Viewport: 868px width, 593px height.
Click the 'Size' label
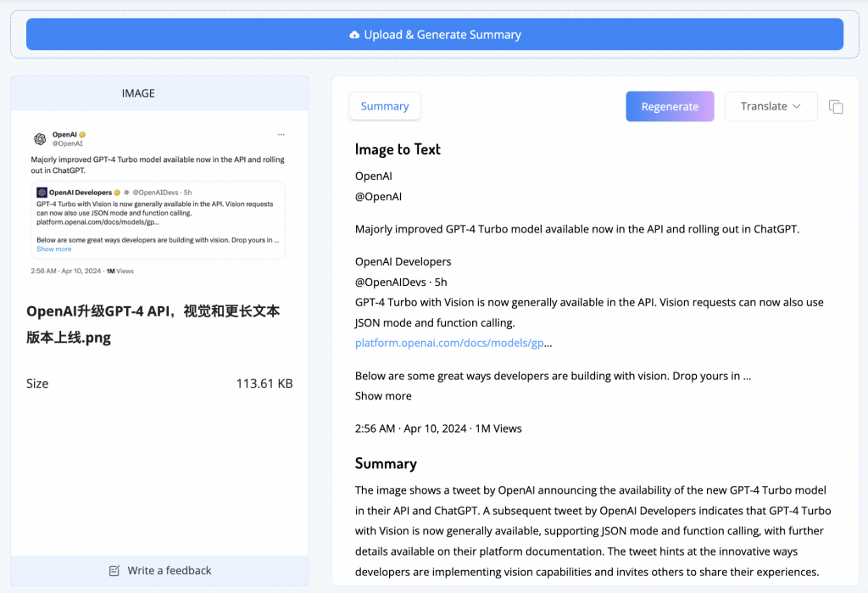[37, 383]
